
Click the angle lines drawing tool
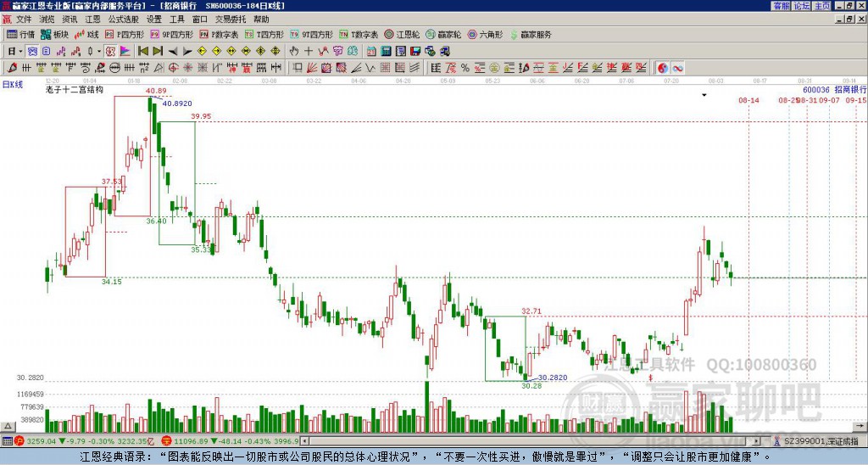tap(356, 68)
